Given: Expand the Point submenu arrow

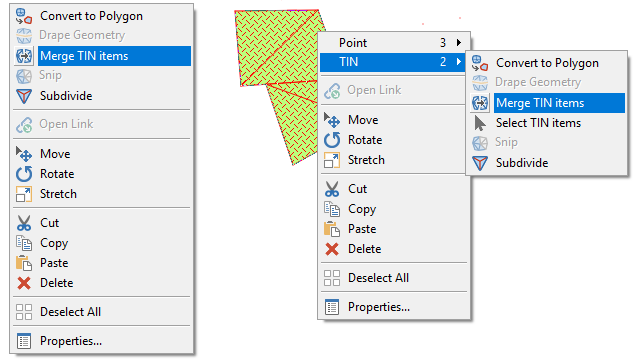Looking at the screenshot, I should pyautogui.click(x=459, y=43).
